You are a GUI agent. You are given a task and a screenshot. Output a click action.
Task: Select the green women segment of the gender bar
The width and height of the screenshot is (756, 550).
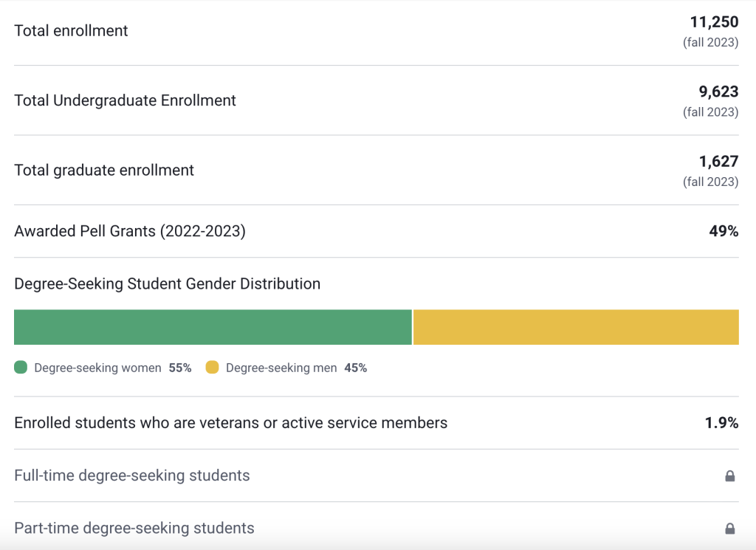[213, 327]
